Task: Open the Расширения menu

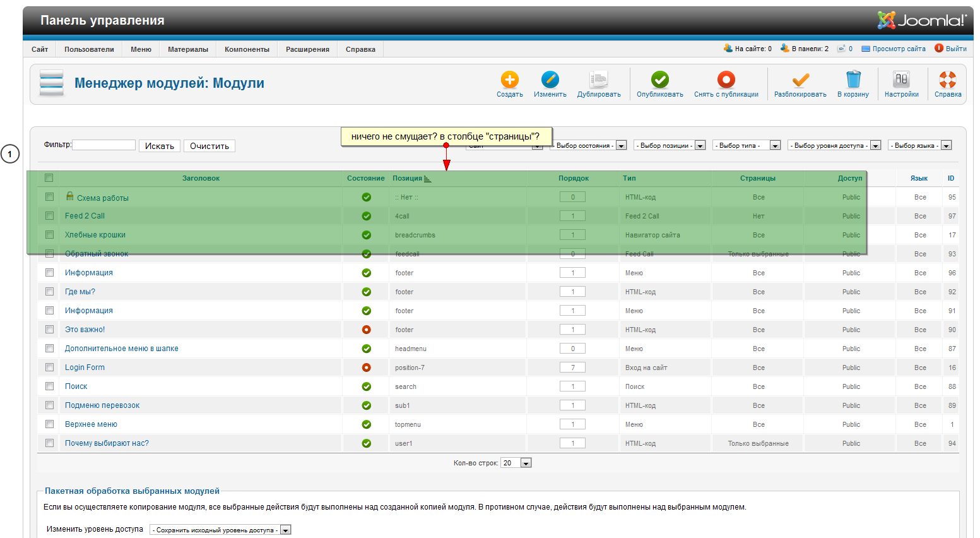Action: point(307,49)
